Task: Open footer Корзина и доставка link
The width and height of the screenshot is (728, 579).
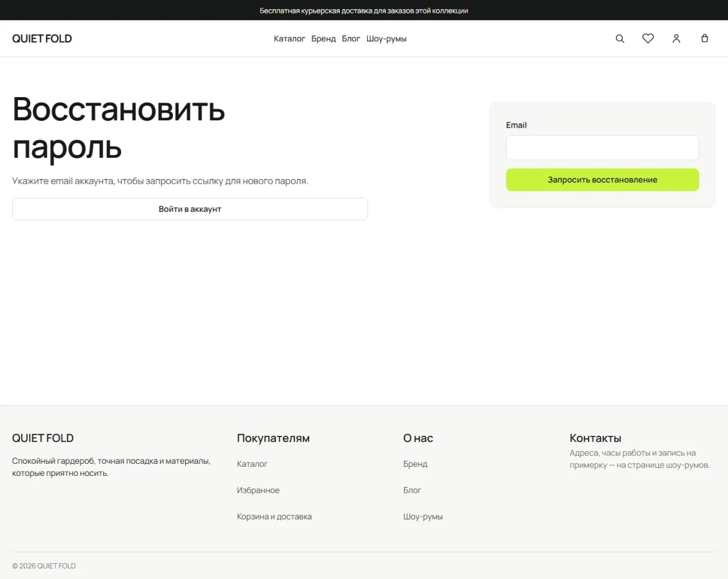Action: [274, 516]
